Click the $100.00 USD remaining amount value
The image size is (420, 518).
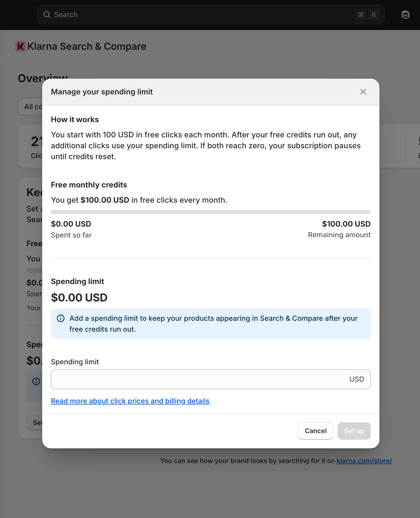click(x=346, y=224)
